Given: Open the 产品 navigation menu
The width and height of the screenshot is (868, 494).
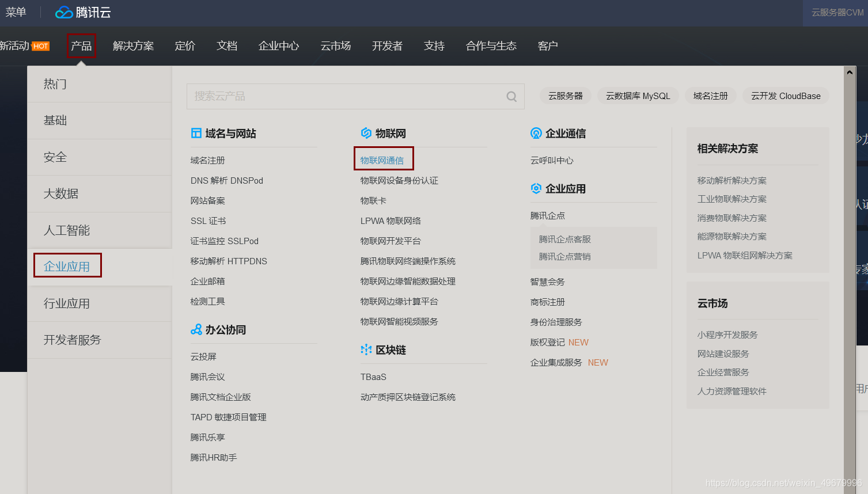Looking at the screenshot, I should point(81,45).
